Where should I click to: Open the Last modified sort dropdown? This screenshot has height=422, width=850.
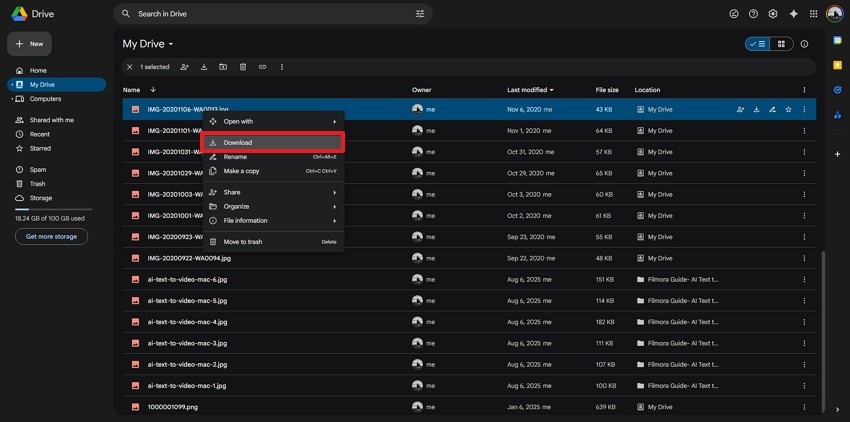(x=531, y=89)
